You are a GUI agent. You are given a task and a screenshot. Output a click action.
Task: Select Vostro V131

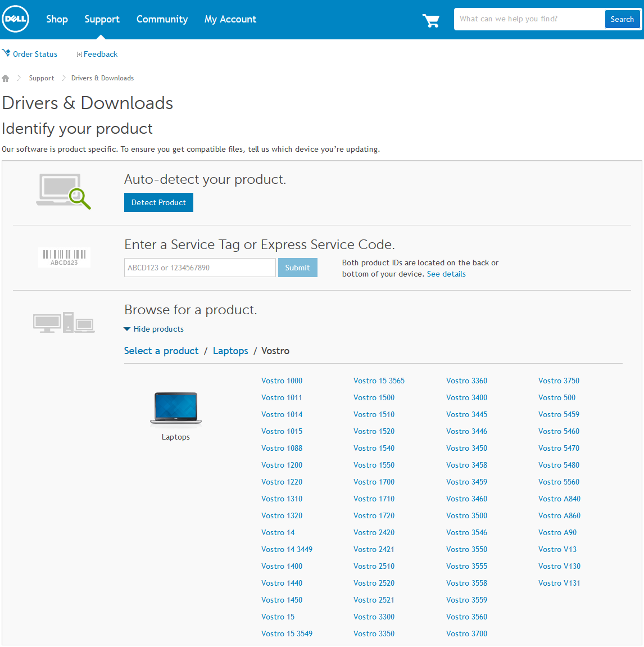click(x=560, y=583)
